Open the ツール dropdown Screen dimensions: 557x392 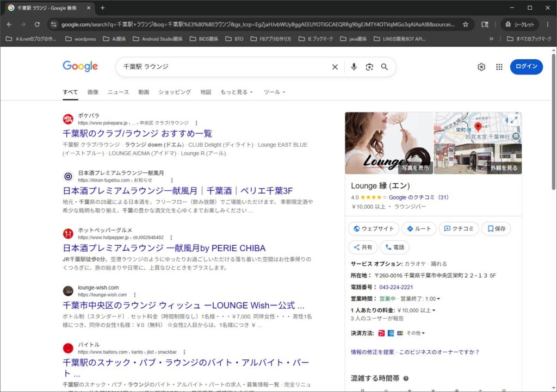coord(274,92)
